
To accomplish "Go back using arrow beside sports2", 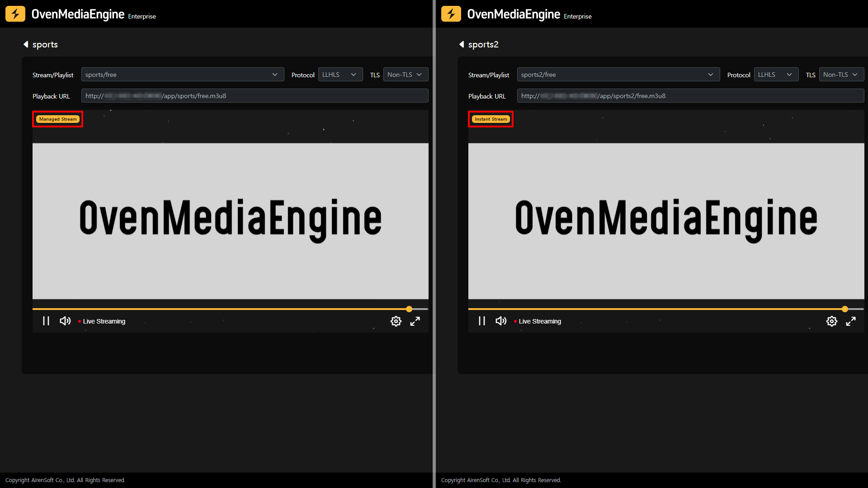I will click(x=462, y=44).
